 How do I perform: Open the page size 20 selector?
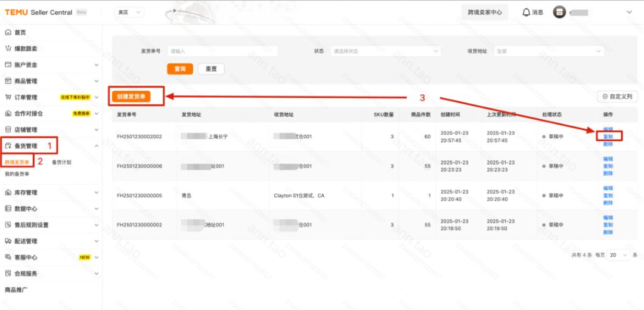pos(618,255)
